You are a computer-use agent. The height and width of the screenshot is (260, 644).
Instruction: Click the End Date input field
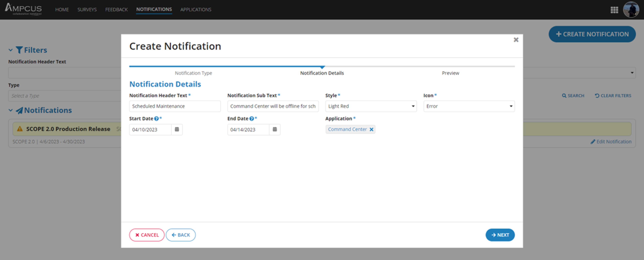pyautogui.click(x=248, y=130)
